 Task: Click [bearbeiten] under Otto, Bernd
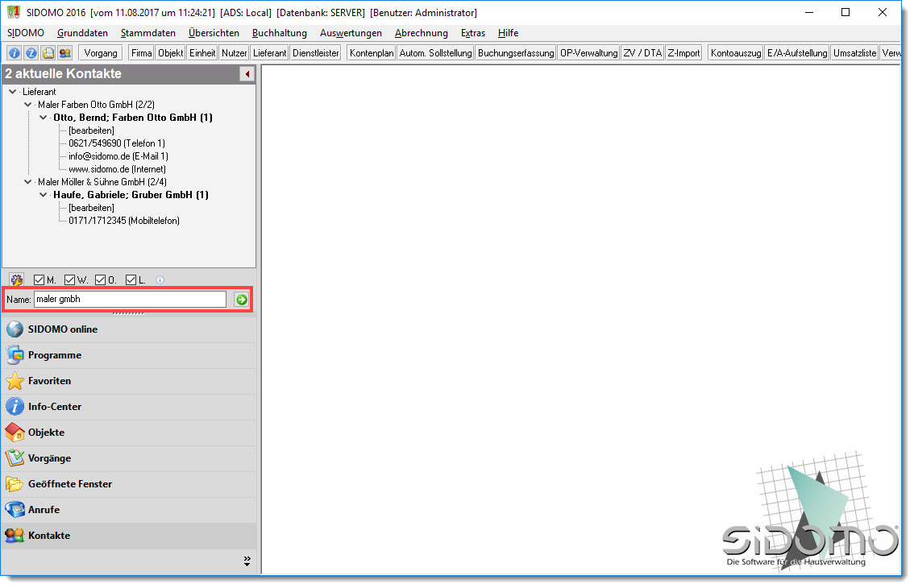92,130
